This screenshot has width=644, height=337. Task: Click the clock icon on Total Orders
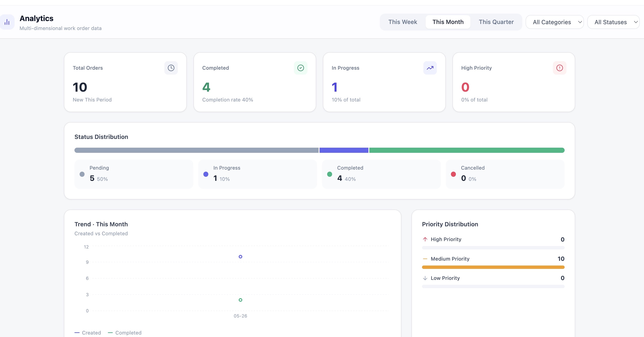(171, 68)
